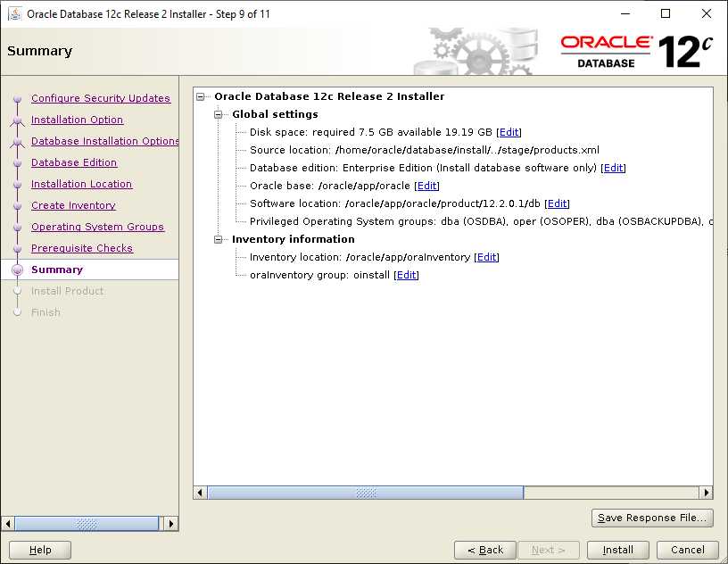Click summary pane scroll-left arrow
Viewport: 728px width, 564px height.
pyautogui.click(x=200, y=493)
